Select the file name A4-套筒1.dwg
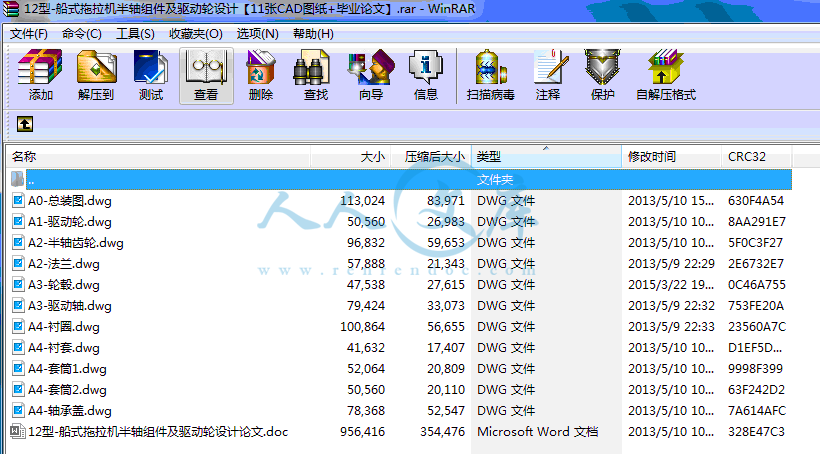The image size is (820, 454). 67,369
